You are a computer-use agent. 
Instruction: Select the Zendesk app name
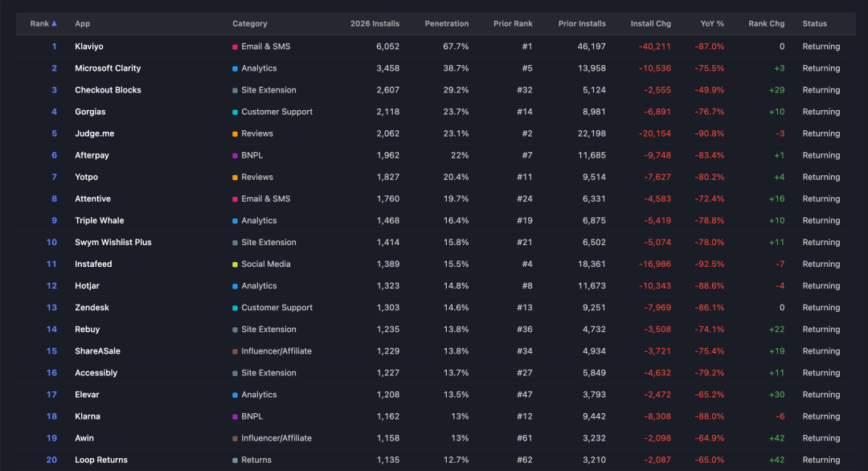92,307
